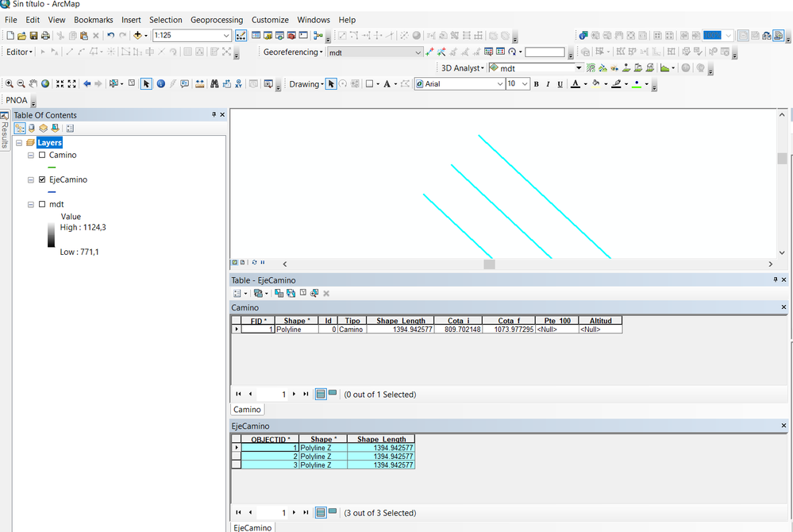
Task: Select the Create Contours tool
Action: pos(591,67)
